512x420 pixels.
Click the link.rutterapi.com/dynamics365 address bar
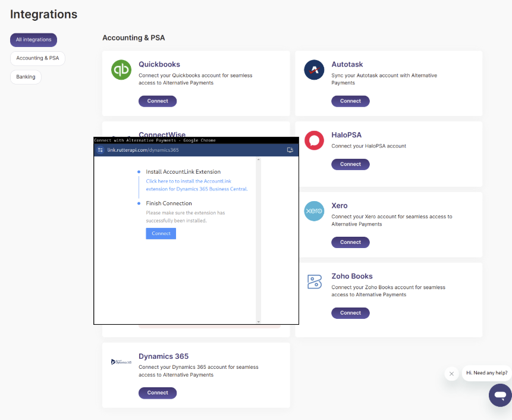[143, 150]
